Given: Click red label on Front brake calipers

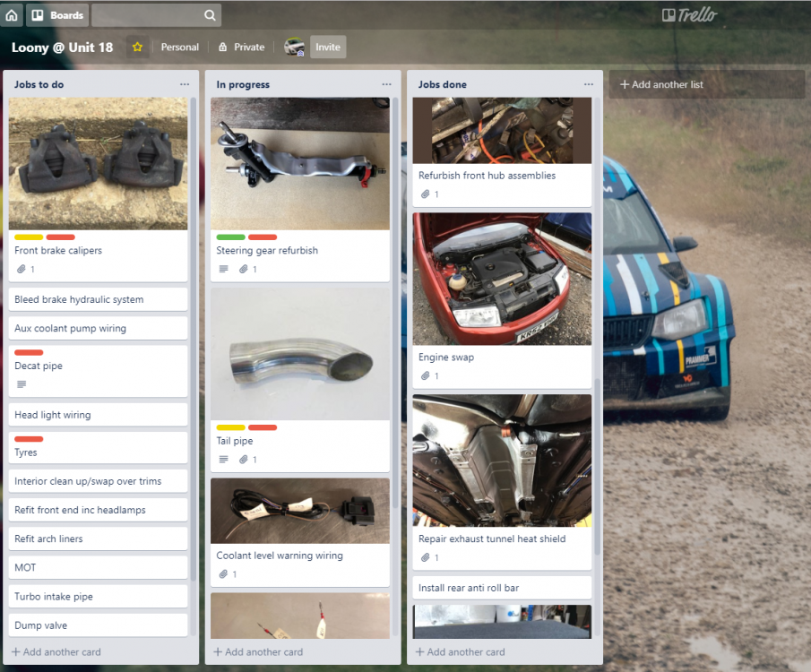Looking at the screenshot, I should [61, 237].
